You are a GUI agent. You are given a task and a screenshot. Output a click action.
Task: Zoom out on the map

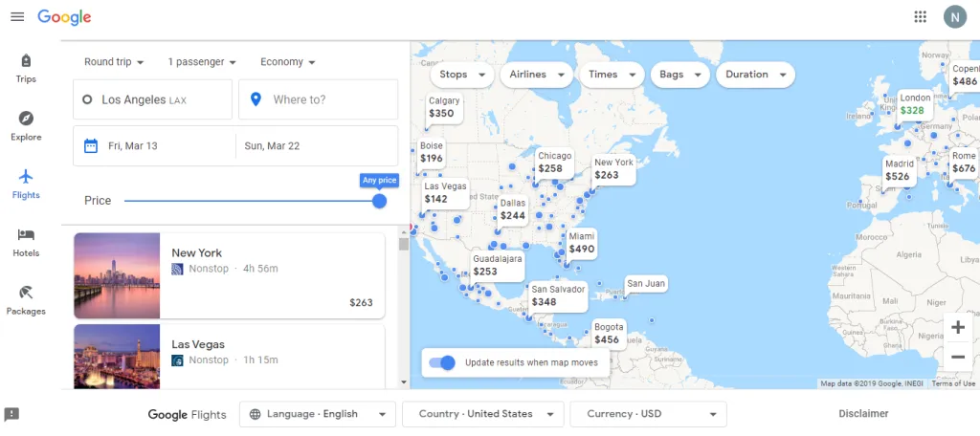tap(957, 358)
